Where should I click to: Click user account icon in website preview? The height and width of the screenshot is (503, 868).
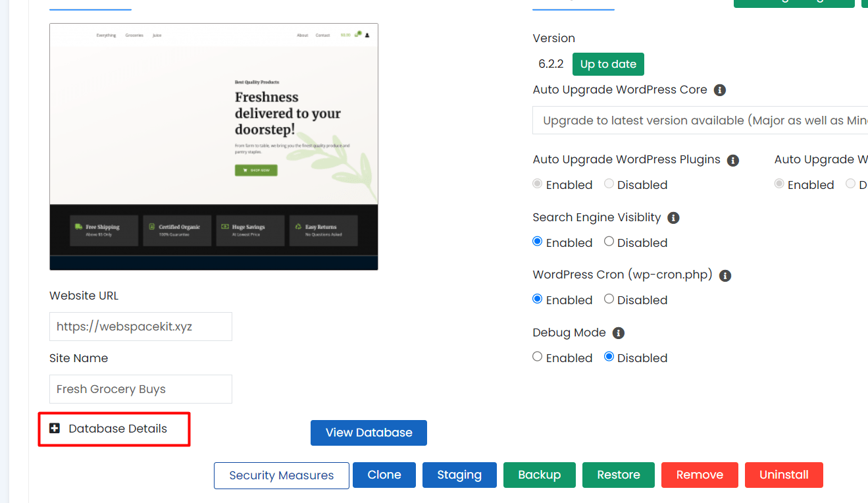coord(367,35)
